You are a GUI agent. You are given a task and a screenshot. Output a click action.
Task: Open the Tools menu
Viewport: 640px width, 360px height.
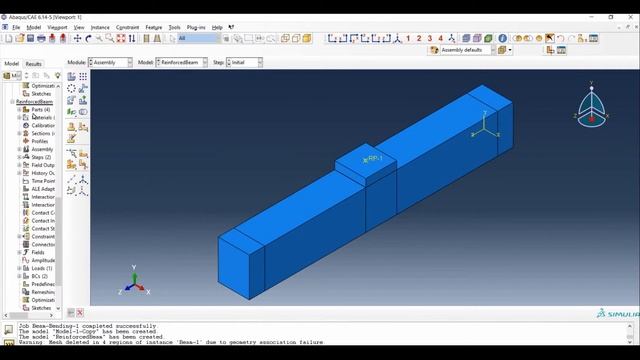(174, 27)
